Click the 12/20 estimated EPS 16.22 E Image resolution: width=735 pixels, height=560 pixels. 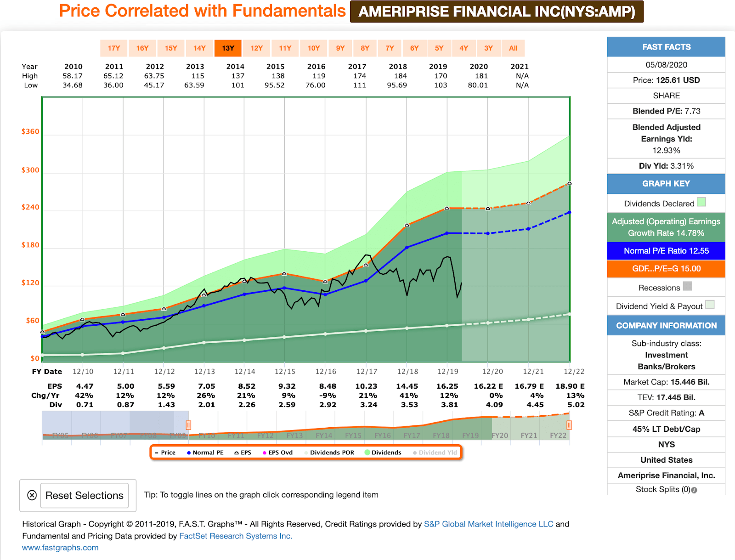pyautogui.click(x=488, y=386)
